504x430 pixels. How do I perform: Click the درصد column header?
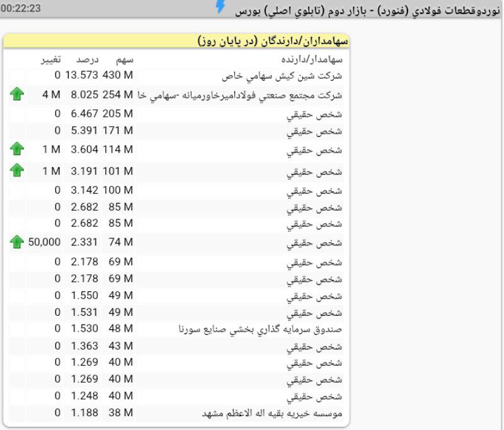(x=88, y=60)
